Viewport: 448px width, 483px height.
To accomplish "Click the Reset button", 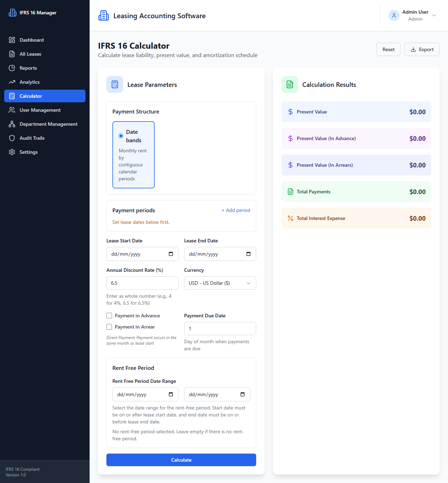I will pyautogui.click(x=388, y=49).
